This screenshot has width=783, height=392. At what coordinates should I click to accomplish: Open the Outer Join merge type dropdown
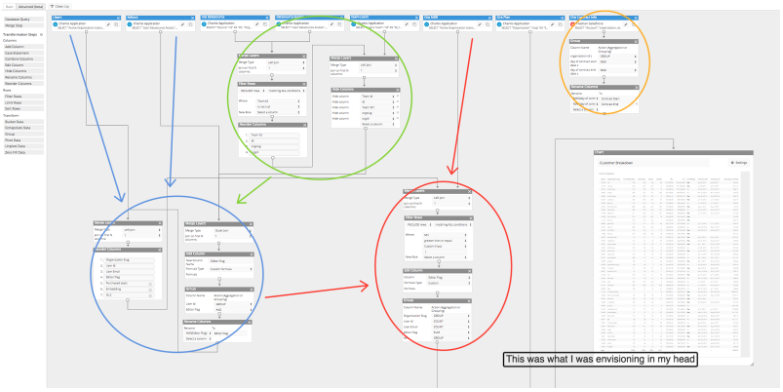tap(233, 231)
